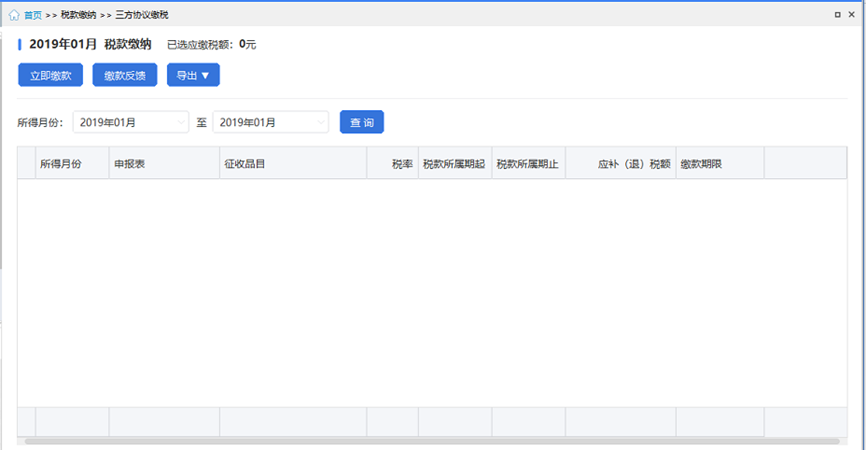Open the start month 所得月份 dropdown

(x=130, y=122)
